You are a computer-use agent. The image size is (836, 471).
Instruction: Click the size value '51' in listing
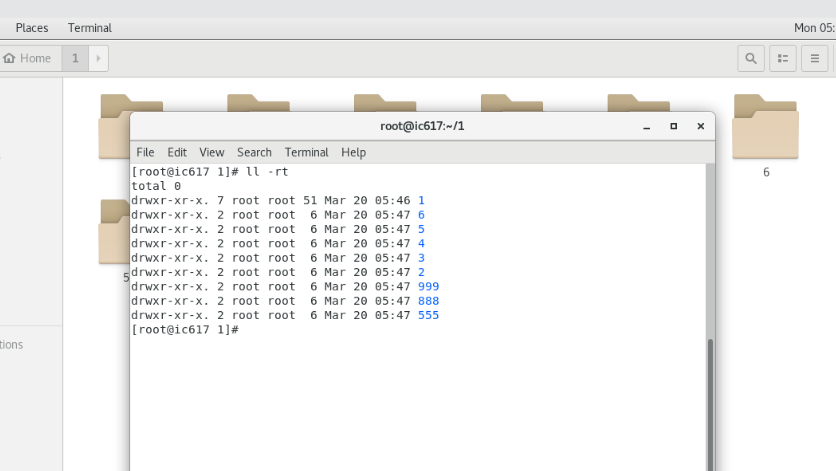click(310, 201)
